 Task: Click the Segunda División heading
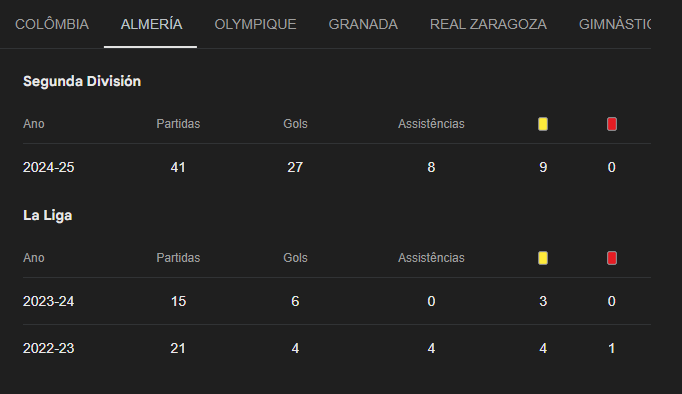[x=82, y=81]
